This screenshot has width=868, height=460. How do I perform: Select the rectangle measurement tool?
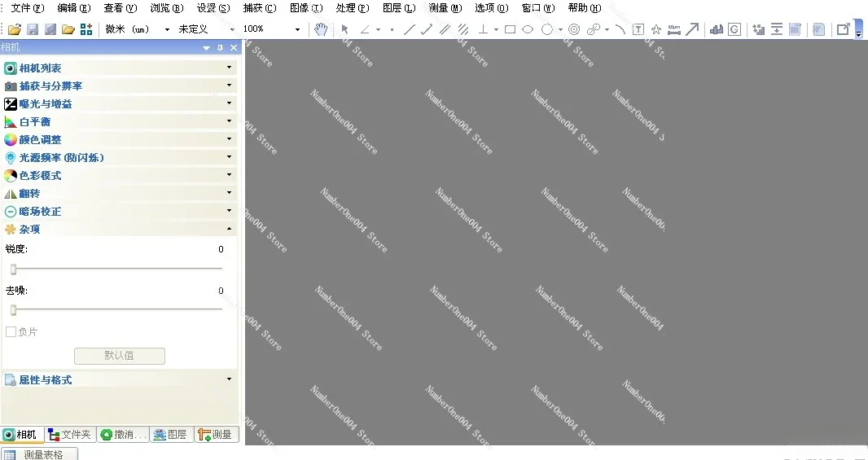click(510, 29)
